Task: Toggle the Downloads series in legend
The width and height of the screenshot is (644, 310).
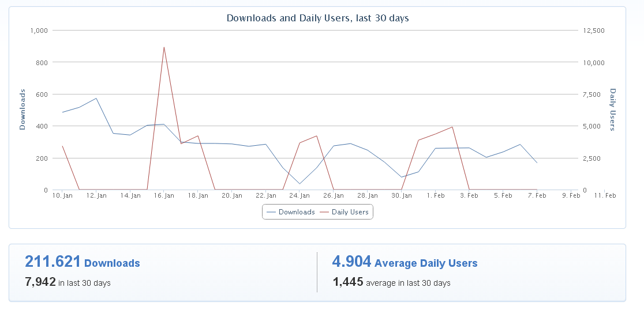Action: click(291, 212)
